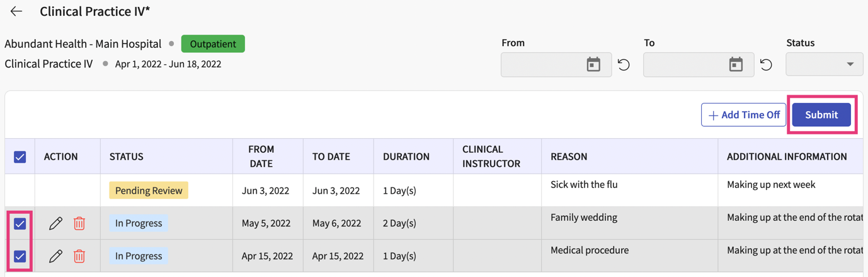This screenshot has width=868, height=277.
Task: Open the To date calendar picker
Action: click(x=736, y=64)
